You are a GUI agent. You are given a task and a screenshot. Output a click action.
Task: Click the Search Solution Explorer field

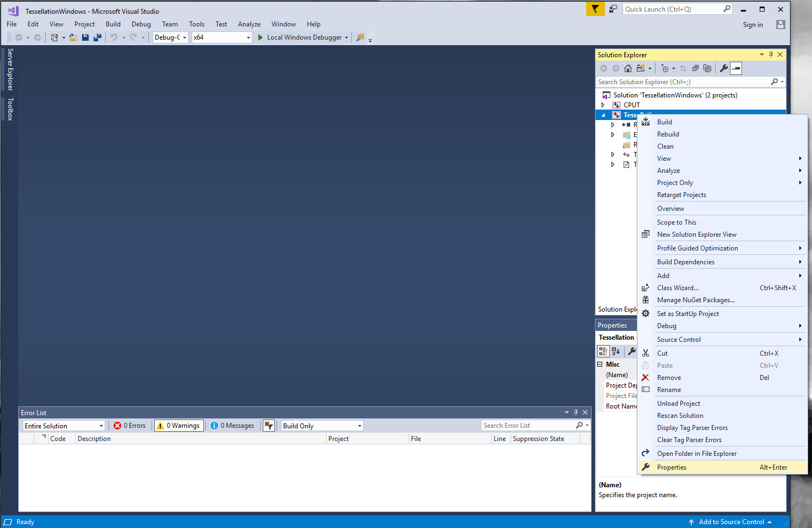coord(691,82)
